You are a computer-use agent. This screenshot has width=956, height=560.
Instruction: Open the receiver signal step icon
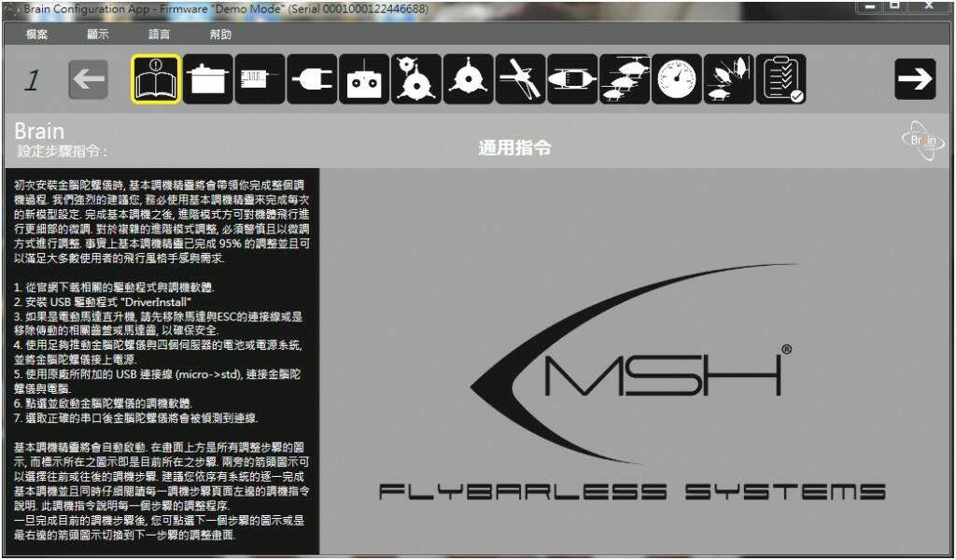click(x=260, y=79)
